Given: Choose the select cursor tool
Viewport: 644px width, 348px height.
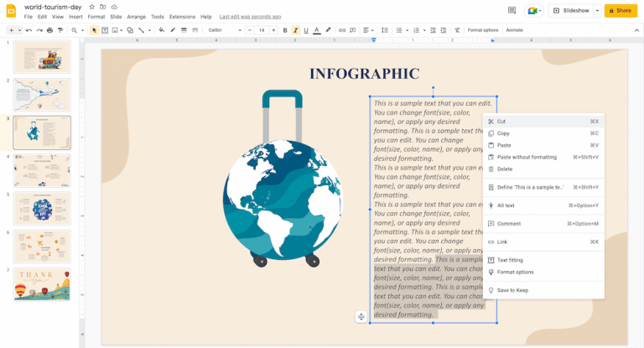Looking at the screenshot, I should 94,30.
